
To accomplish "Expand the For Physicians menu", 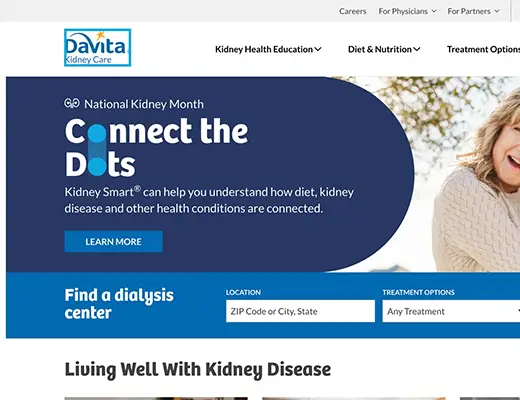I will tap(407, 11).
